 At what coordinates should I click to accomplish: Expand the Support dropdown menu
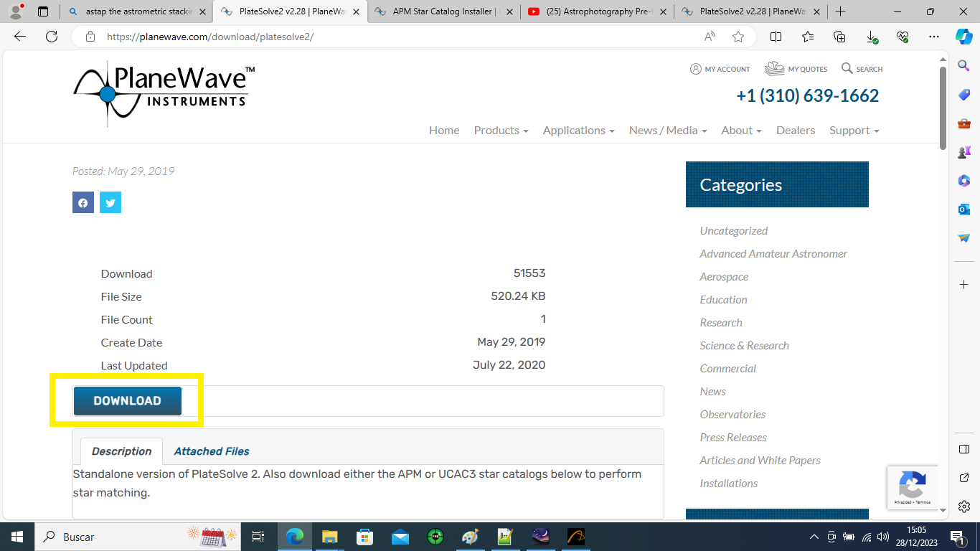854,130
